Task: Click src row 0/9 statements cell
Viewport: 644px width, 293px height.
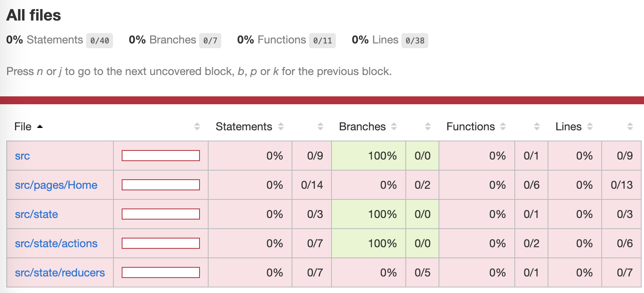Action: click(312, 156)
